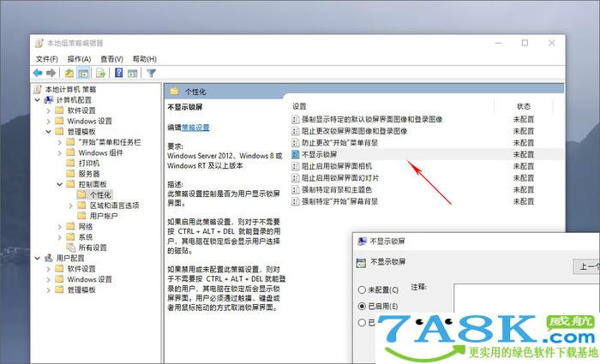
Task: Expand the Windows 组件 node
Action: [60, 153]
